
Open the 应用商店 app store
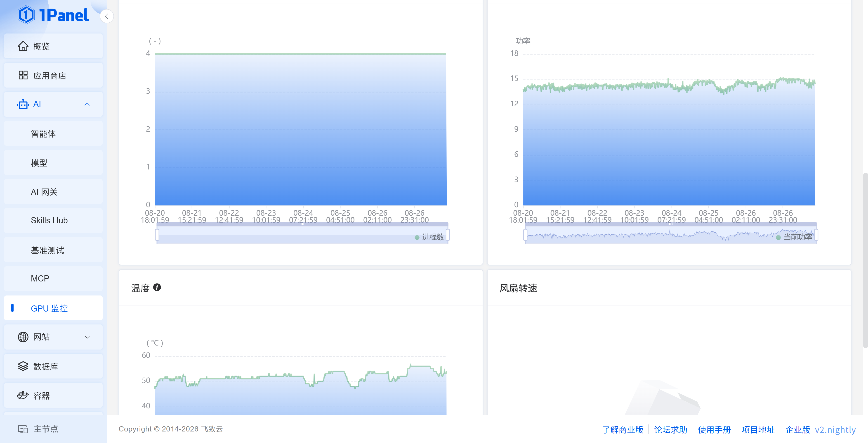(x=53, y=75)
